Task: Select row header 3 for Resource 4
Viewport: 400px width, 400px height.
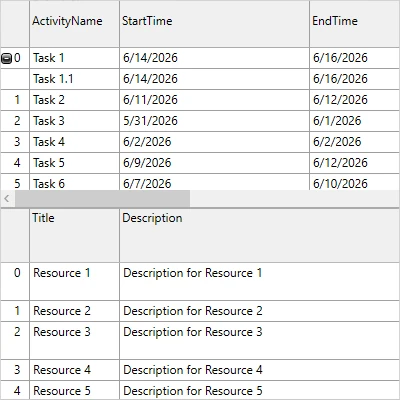Action: [15, 370]
